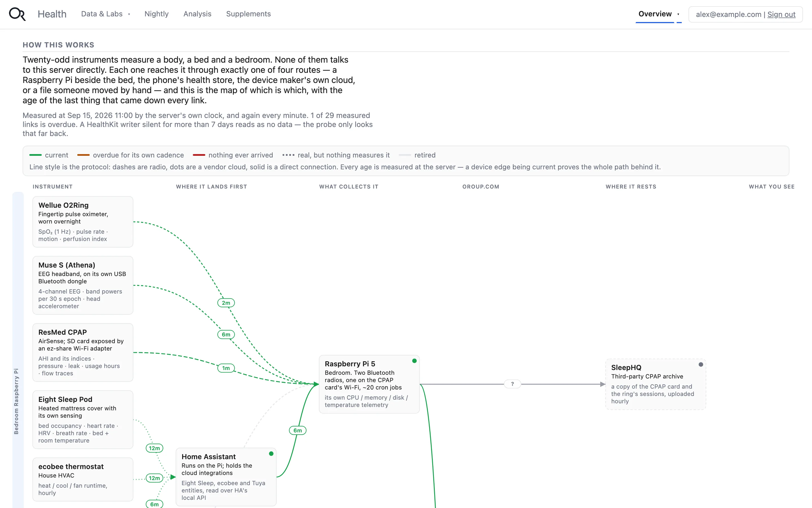Screen dimensions: 812x508
Task: Click the 12m badge beside ecobee thermostat
Action: pyautogui.click(x=154, y=478)
